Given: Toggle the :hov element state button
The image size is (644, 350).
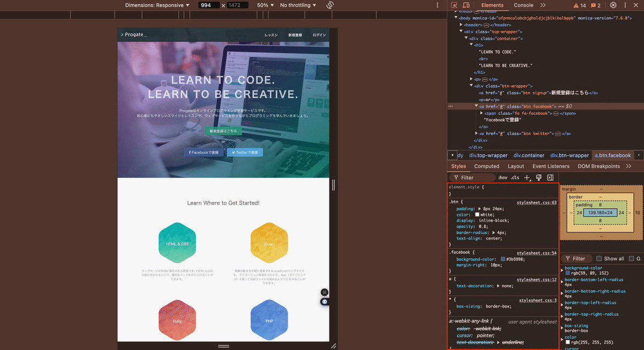Looking at the screenshot, I should pyautogui.click(x=503, y=178).
